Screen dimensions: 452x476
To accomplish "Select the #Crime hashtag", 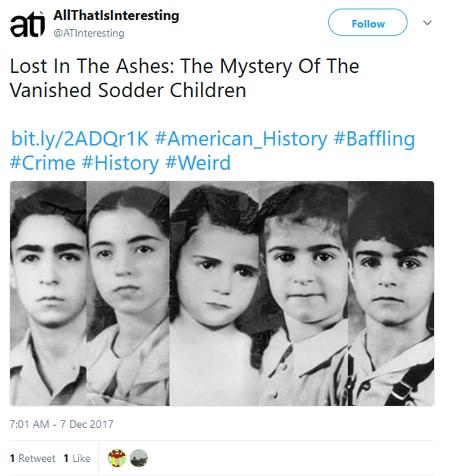I will [42, 163].
